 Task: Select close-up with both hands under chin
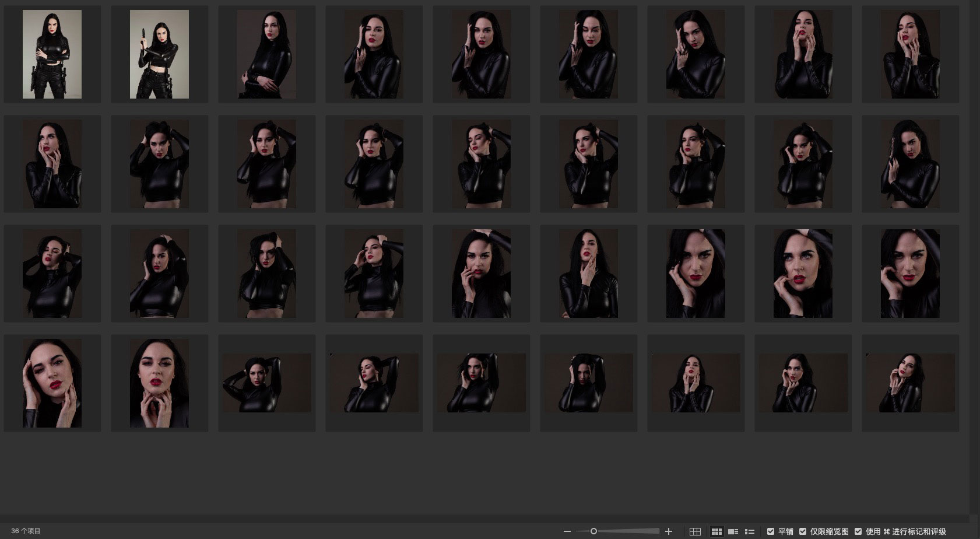click(159, 383)
